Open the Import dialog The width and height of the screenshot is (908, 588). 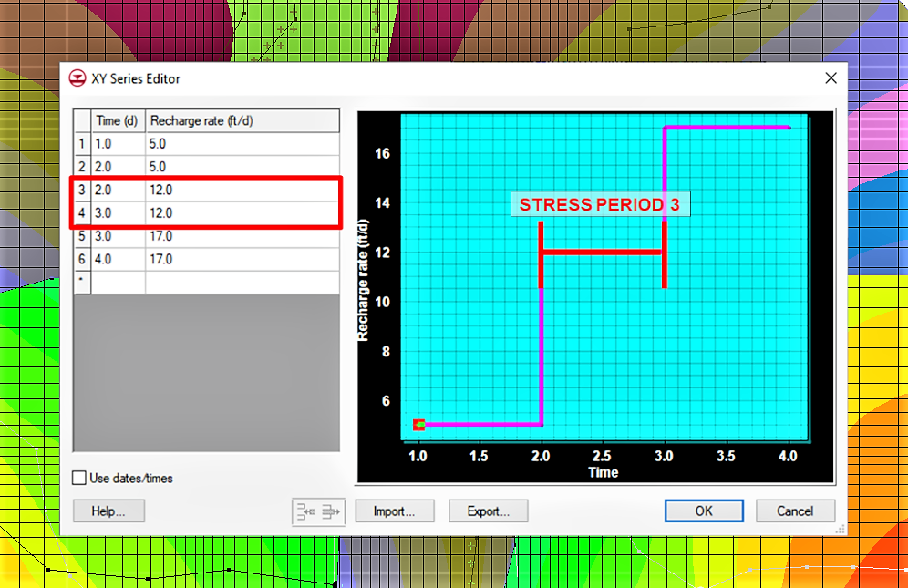click(x=395, y=511)
